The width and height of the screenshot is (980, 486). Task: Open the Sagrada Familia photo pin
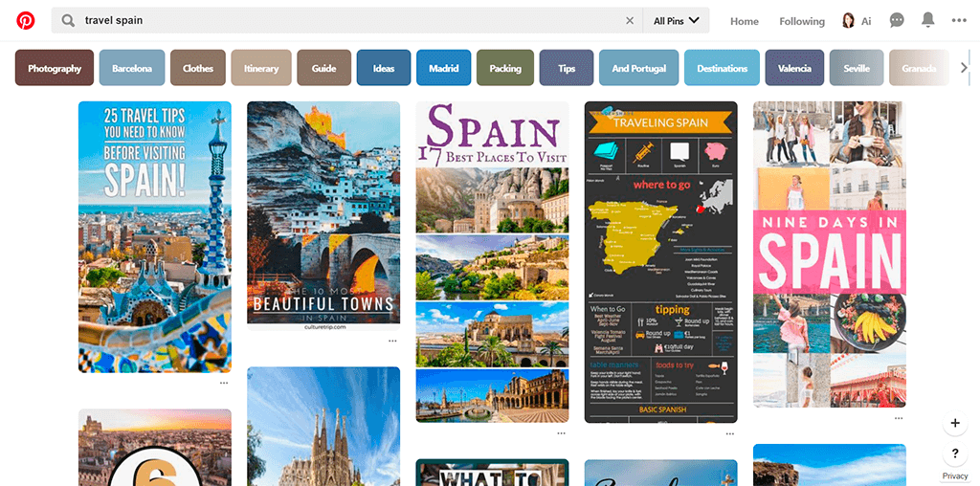coord(323,426)
